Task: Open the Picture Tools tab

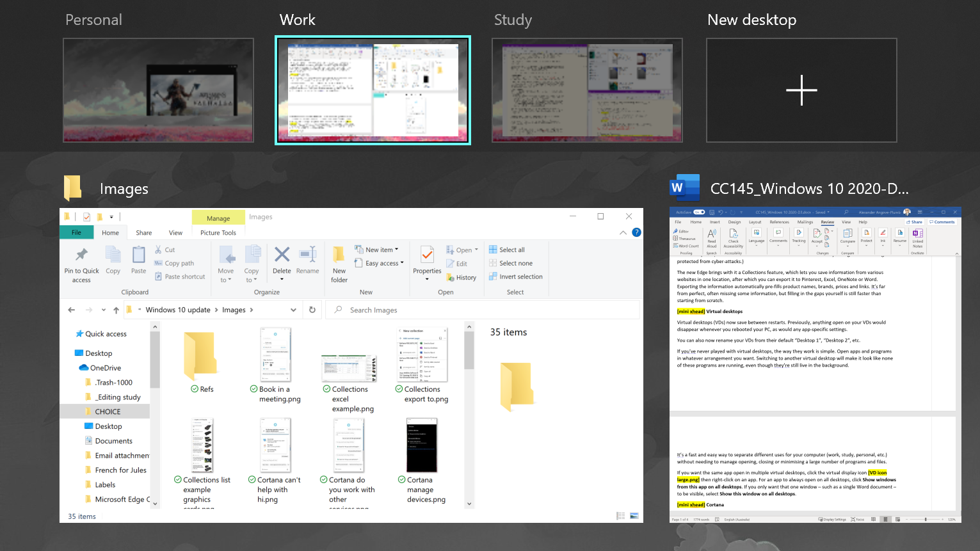Action: point(218,233)
